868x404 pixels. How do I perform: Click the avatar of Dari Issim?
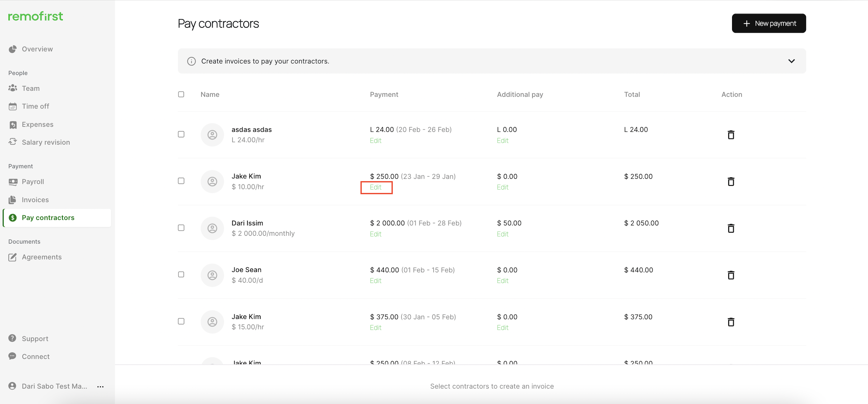click(212, 228)
